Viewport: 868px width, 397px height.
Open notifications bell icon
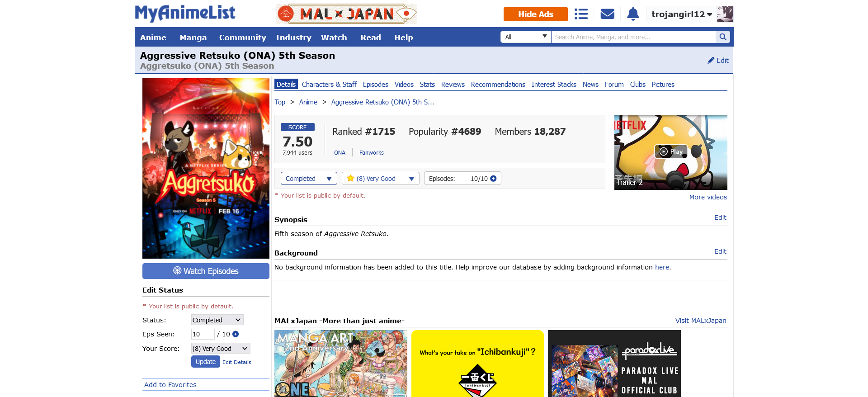(x=633, y=14)
